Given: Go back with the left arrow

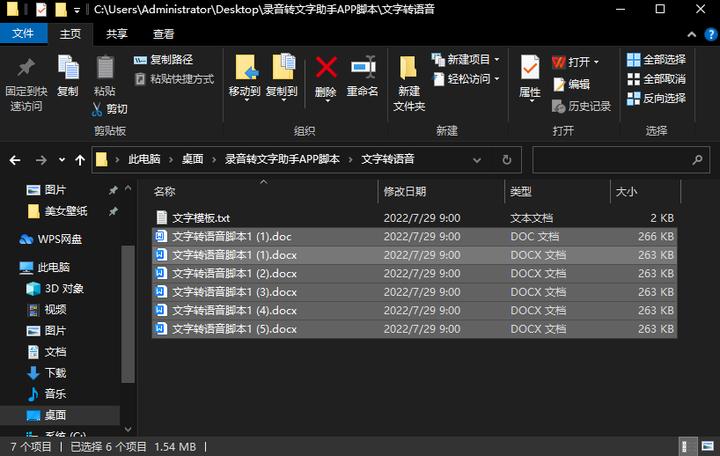Looking at the screenshot, I should [15, 160].
